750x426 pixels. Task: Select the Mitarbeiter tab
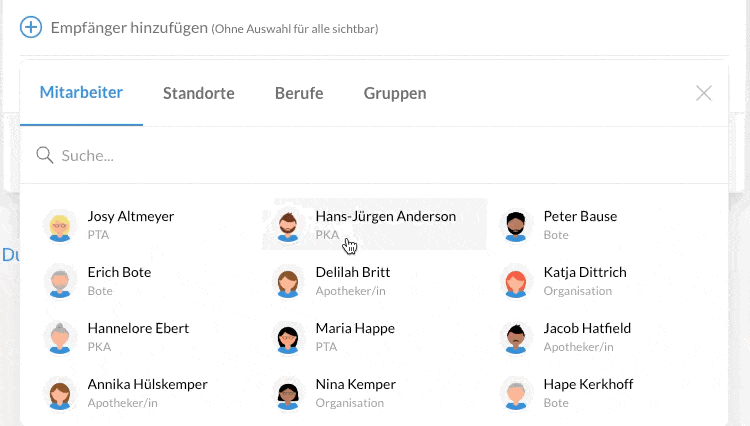point(81,93)
